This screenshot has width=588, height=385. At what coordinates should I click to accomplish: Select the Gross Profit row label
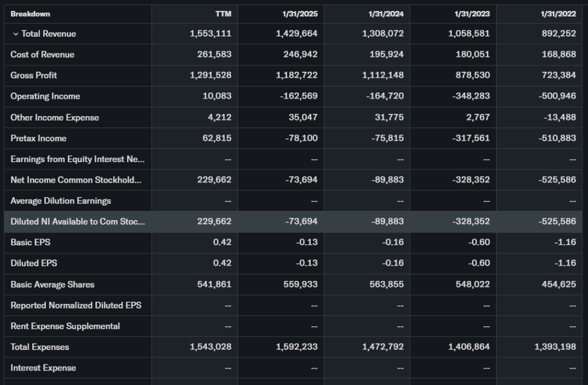point(33,75)
